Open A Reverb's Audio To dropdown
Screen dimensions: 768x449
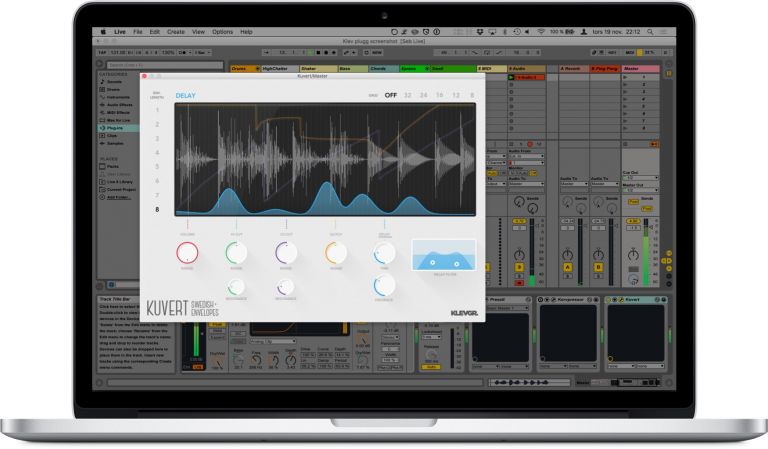tap(574, 184)
